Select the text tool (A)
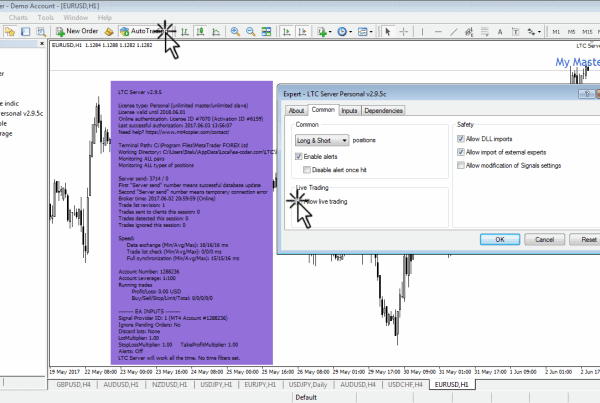600x403 pixels. tap(500, 32)
